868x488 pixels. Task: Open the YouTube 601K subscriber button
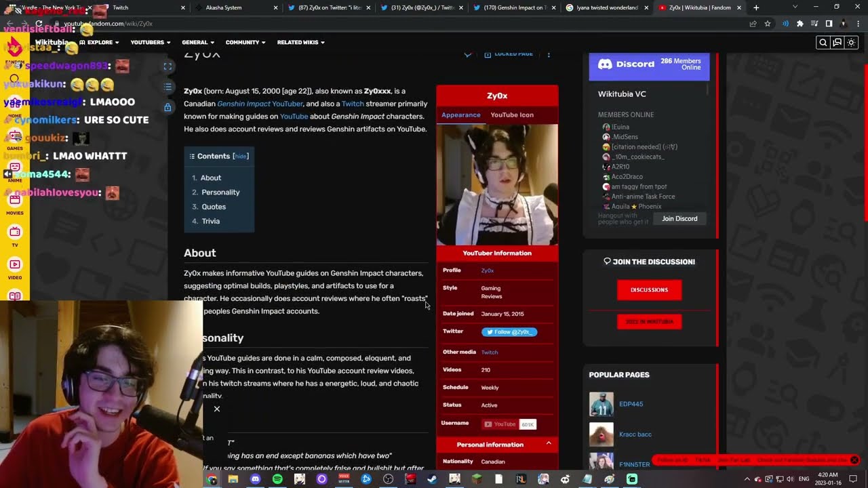509,424
